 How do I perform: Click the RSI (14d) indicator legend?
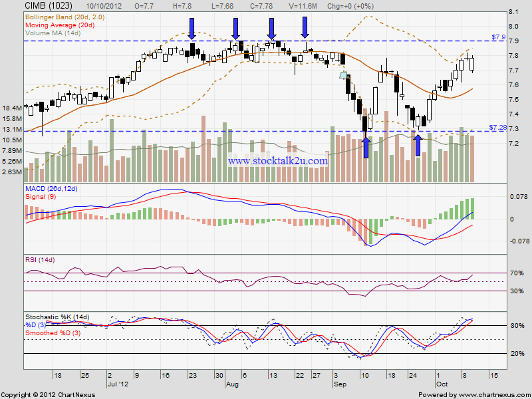coord(40,260)
